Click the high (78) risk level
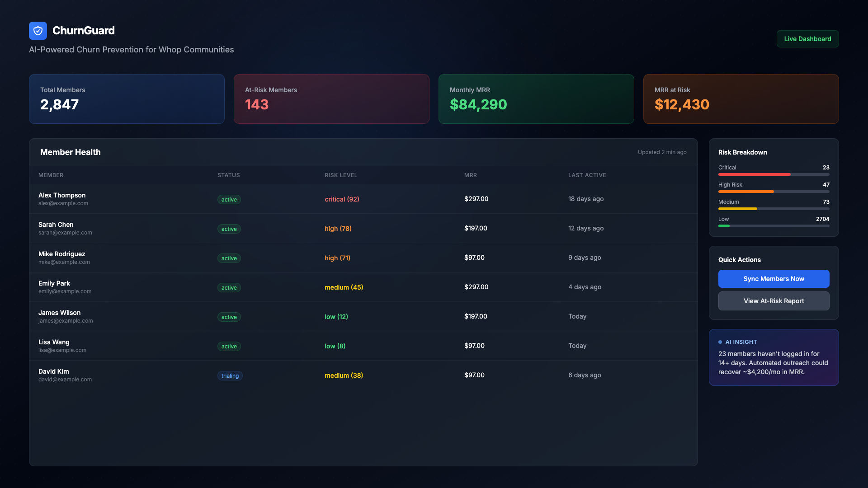The height and width of the screenshot is (488, 868). pyautogui.click(x=338, y=229)
